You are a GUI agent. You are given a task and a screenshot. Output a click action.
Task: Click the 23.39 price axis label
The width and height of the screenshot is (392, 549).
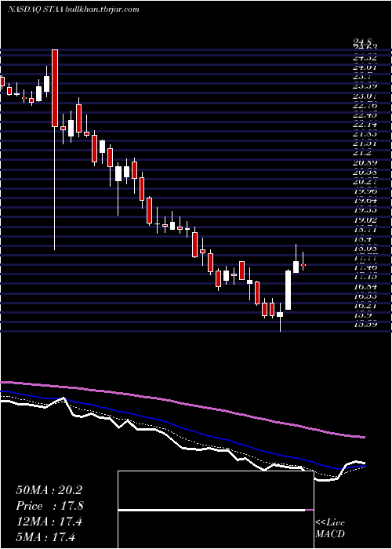click(x=365, y=86)
